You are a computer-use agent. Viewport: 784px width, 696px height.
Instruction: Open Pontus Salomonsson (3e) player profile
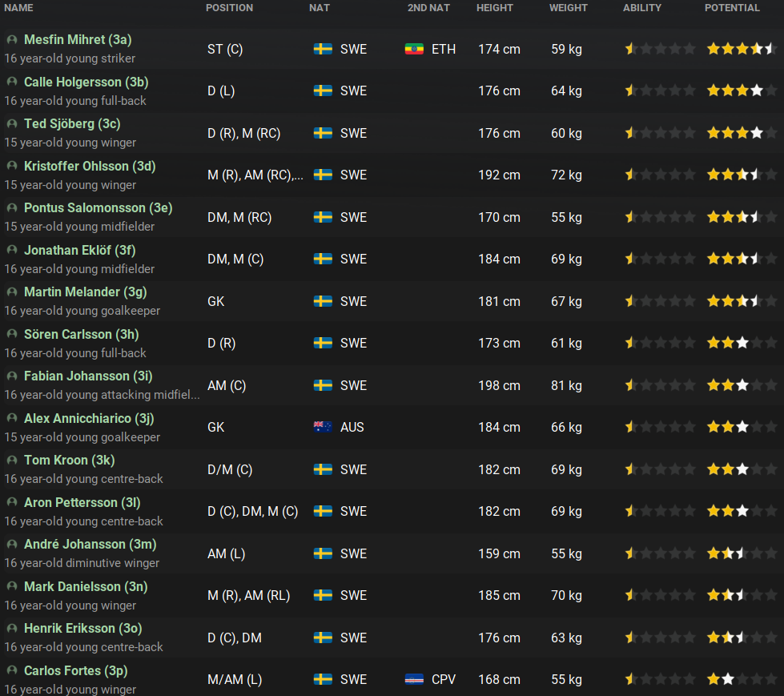click(x=98, y=207)
